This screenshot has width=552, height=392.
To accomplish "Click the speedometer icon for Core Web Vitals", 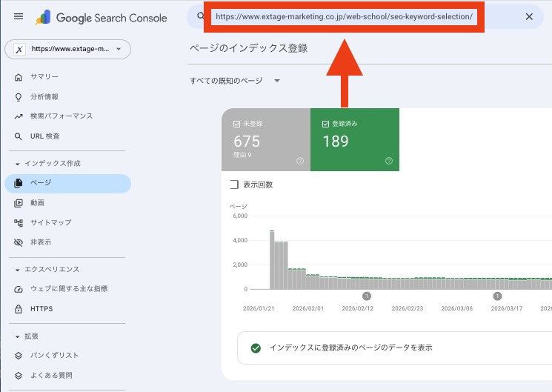I will 19,290.
